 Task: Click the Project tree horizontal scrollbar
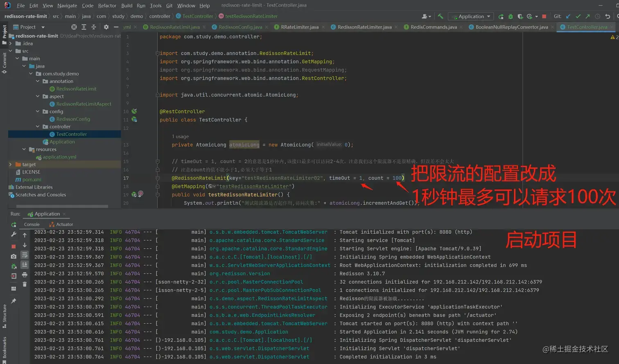(x=61, y=206)
